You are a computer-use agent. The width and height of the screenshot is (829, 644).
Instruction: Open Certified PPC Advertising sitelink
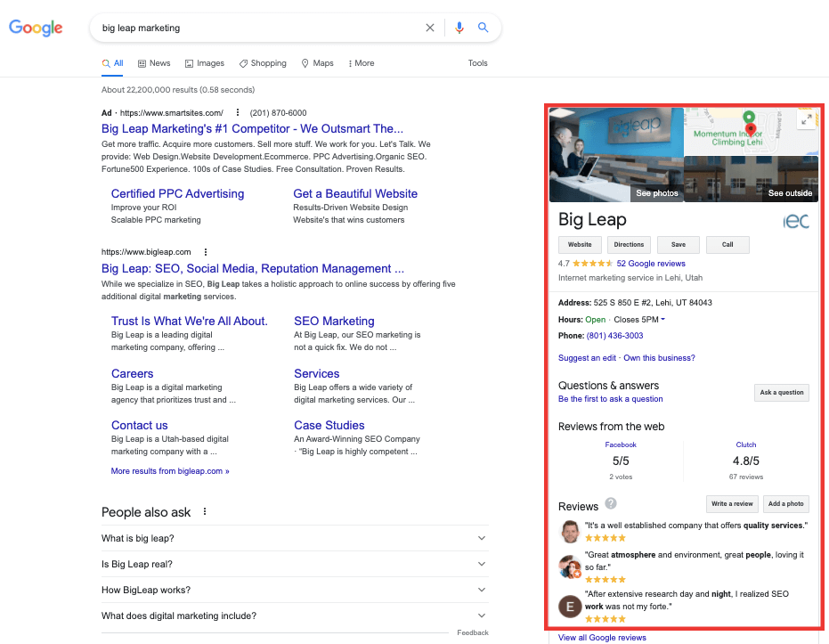pos(178,193)
